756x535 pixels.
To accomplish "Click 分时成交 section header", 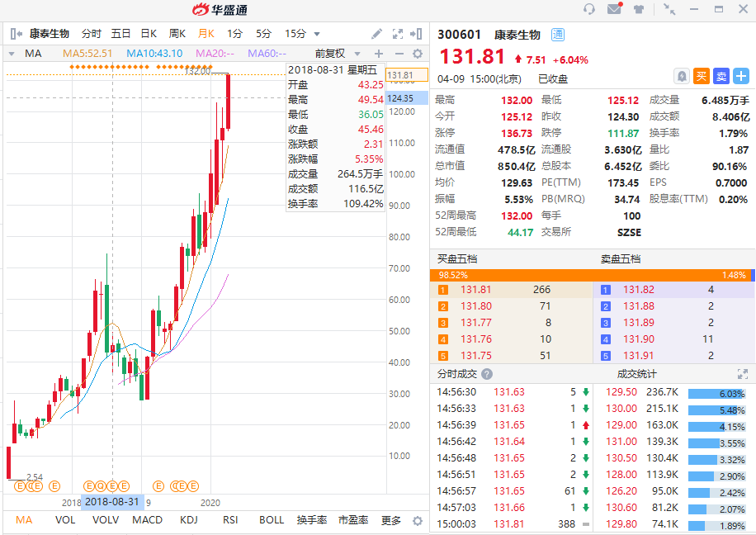I will click(457, 374).
